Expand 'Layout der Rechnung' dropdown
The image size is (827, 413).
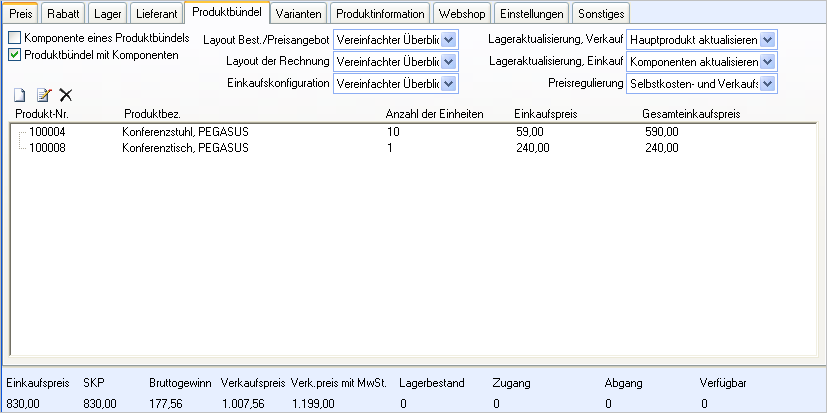point(448,62)
